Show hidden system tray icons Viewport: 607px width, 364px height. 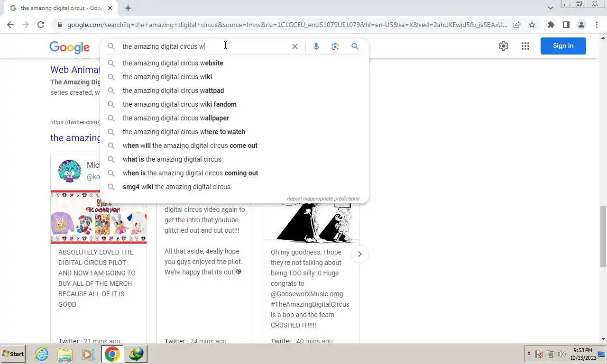point(529,354)
